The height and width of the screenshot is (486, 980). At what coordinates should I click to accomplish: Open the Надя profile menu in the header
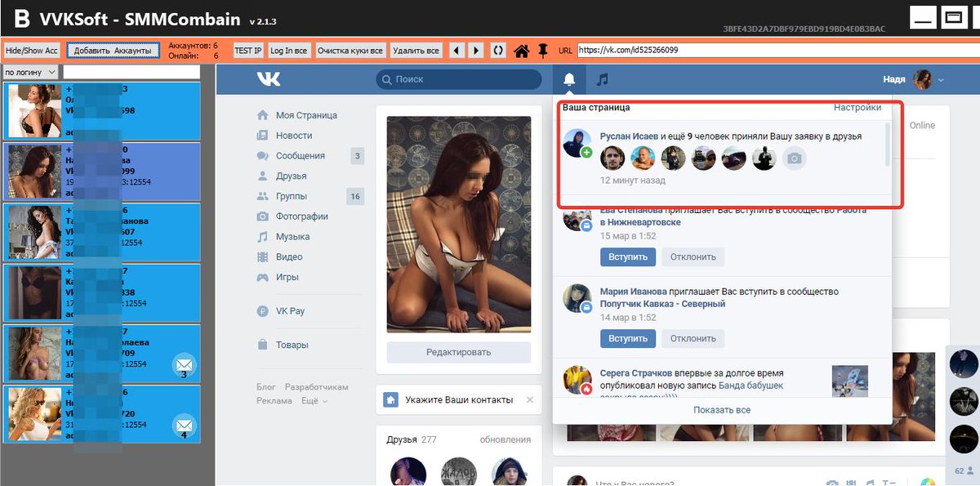(914, 79)
